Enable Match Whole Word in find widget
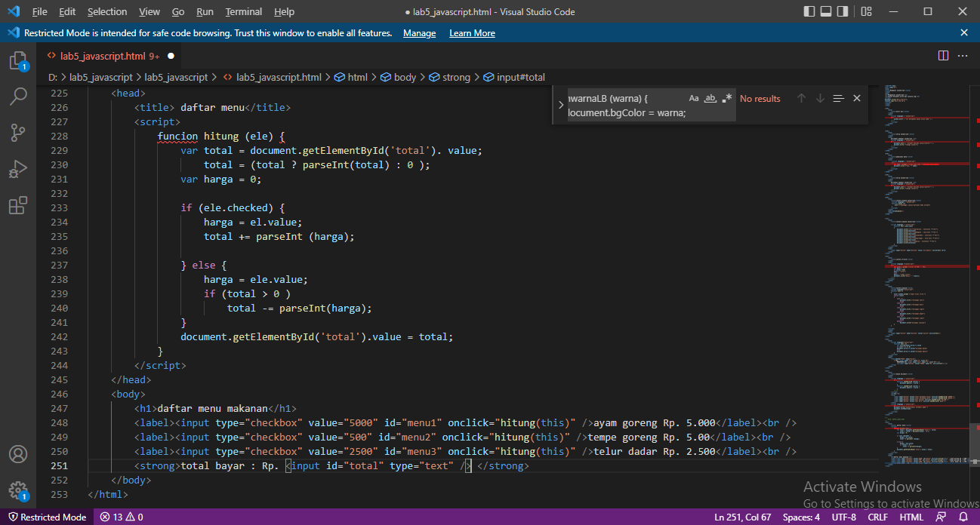Viewport: 980px width, 525px height. [710, 98]
